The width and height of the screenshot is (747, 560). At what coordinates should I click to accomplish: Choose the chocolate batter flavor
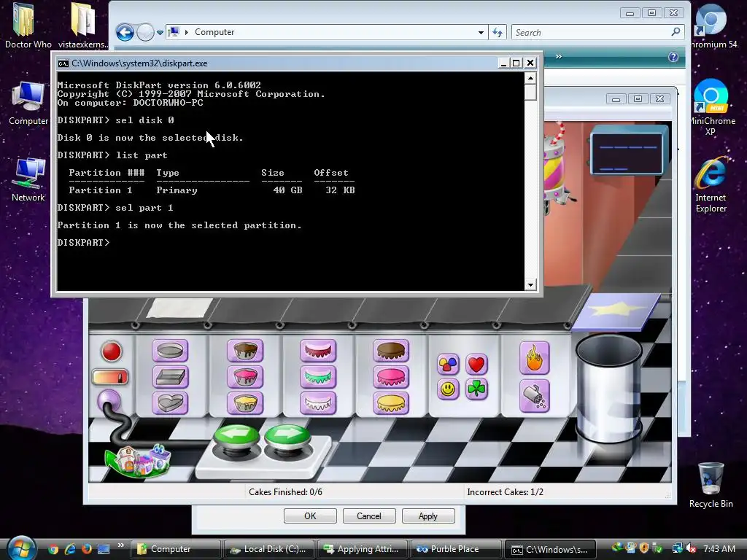[x=245, y=351]
